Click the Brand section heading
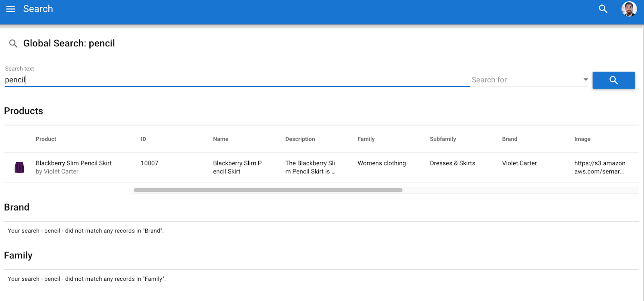This screenshot has width=644, height=301. point(17,207)
